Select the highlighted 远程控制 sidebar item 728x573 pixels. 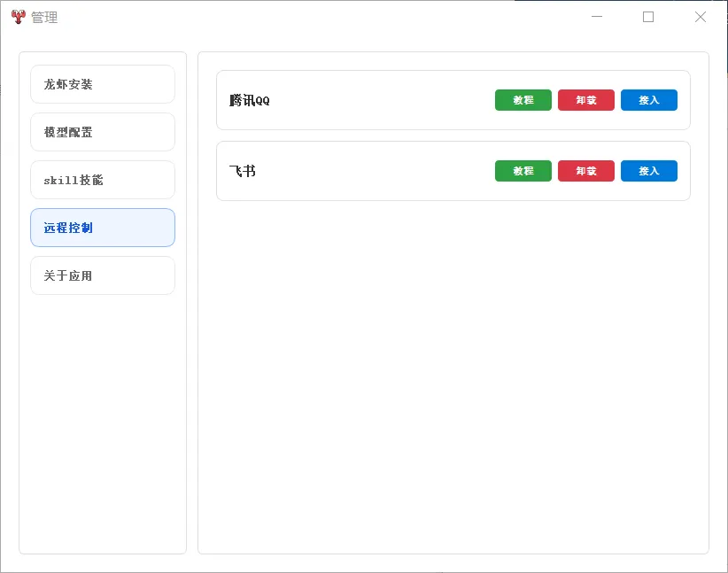coord(103,228)
